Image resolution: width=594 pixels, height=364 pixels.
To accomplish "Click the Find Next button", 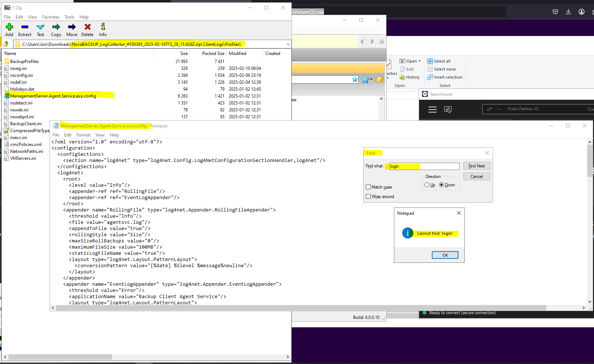I will (x=477, y=166).
